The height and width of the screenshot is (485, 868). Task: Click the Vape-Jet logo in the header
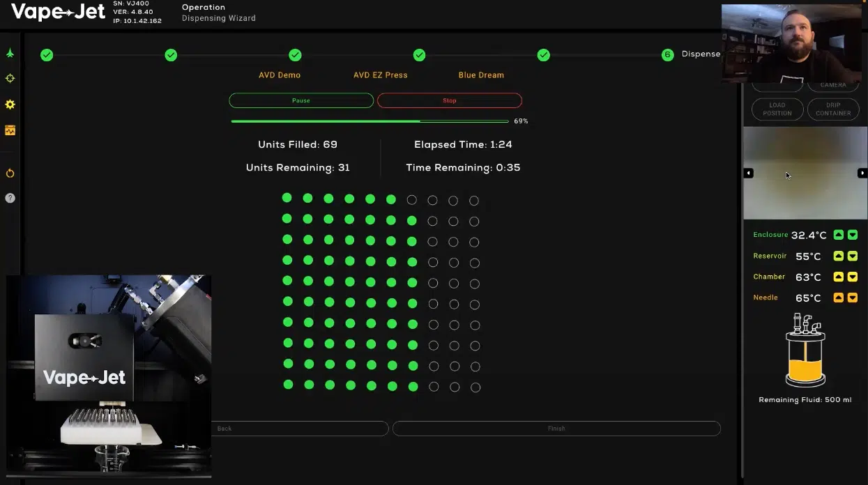pos(58,12)
